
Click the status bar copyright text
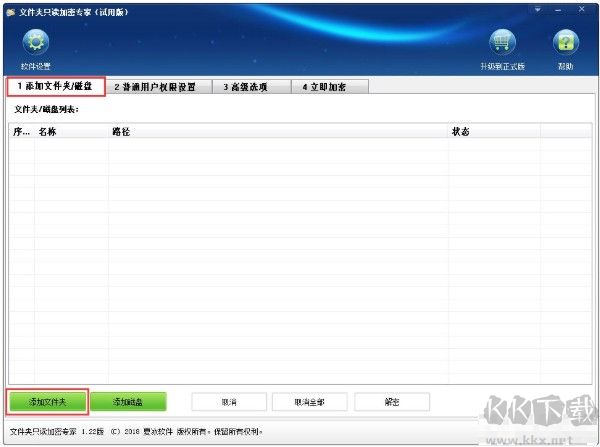(x=136, y=431)
